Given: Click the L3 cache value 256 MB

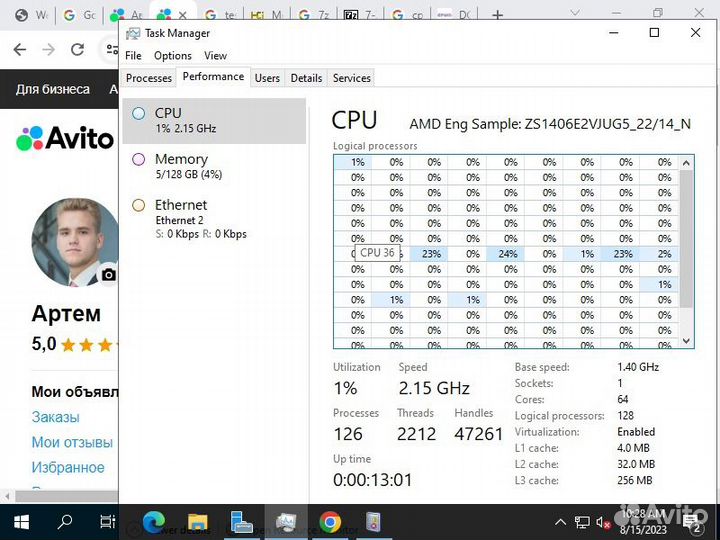Looking at the screenshot, I should pos(635,480).
